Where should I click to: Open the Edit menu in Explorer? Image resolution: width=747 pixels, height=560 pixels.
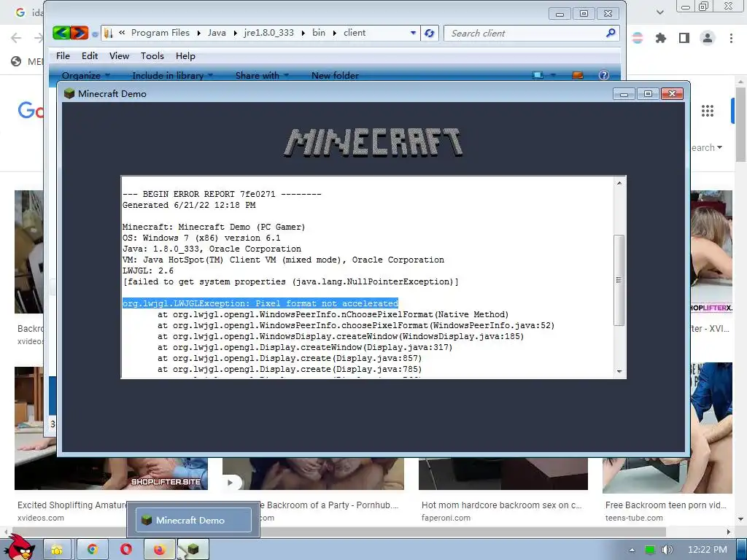tap(90, 55)
